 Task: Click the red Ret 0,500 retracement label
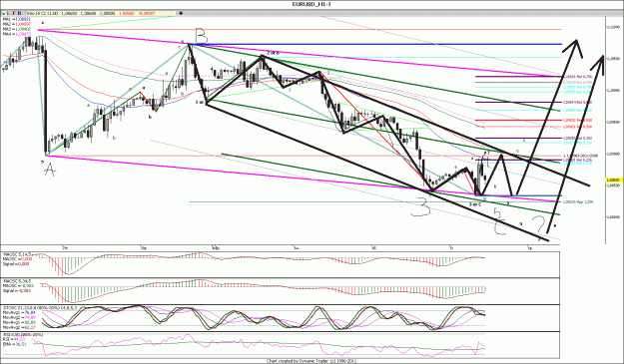(577, 120)
